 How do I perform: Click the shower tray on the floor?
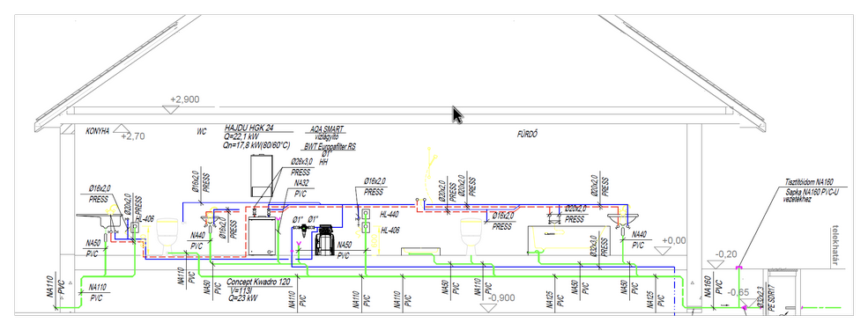point(419,252)
